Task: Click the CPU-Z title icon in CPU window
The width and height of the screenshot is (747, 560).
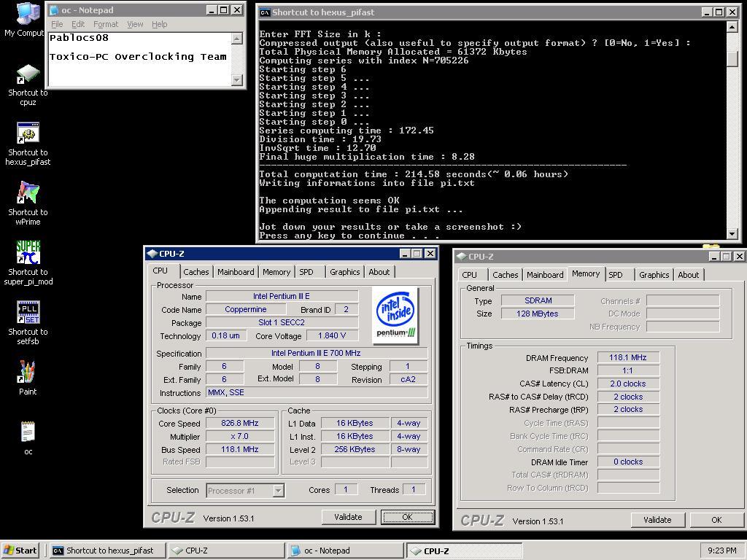Action: point(152,254)
